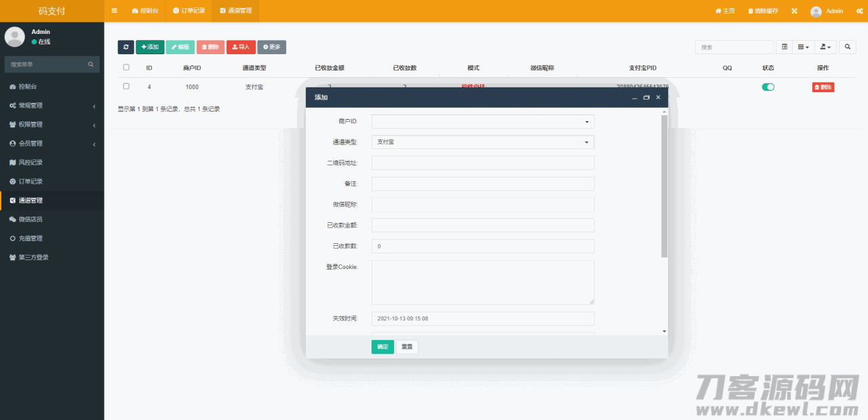Expand the 常规管理 sidebar menu
The image size is (868, 420).
tap(52, 106)
